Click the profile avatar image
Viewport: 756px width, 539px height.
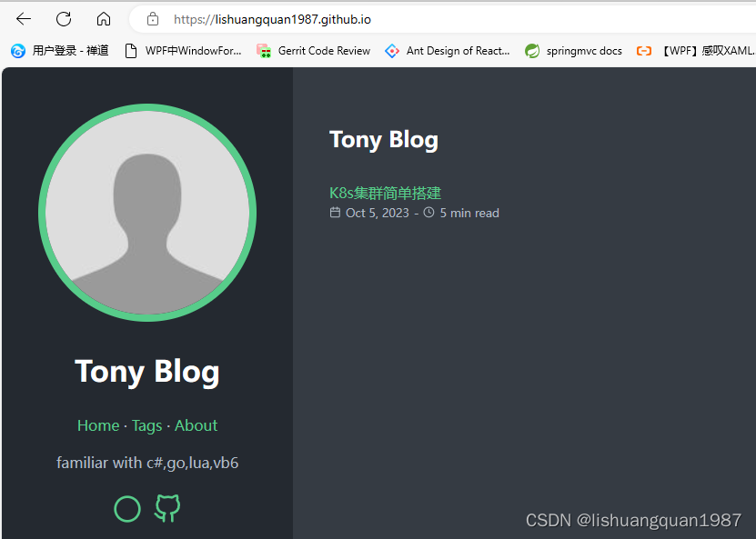pyautogui.click(x=147, y=213)
